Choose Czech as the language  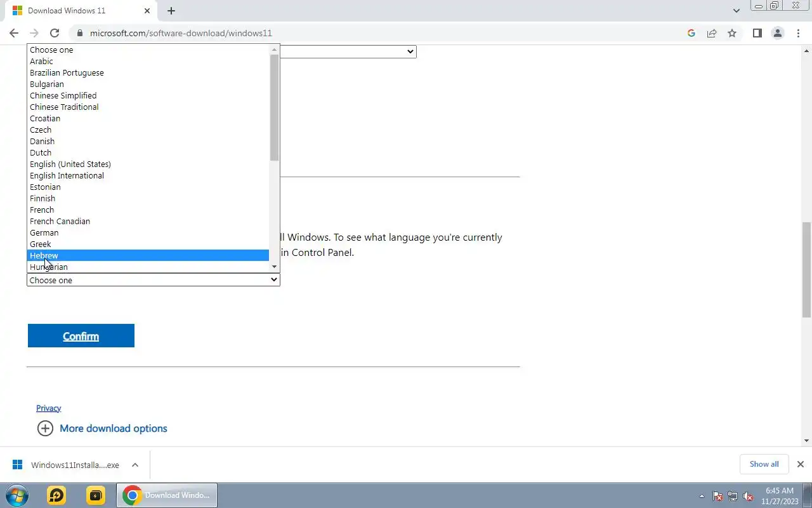click(148, 130)
